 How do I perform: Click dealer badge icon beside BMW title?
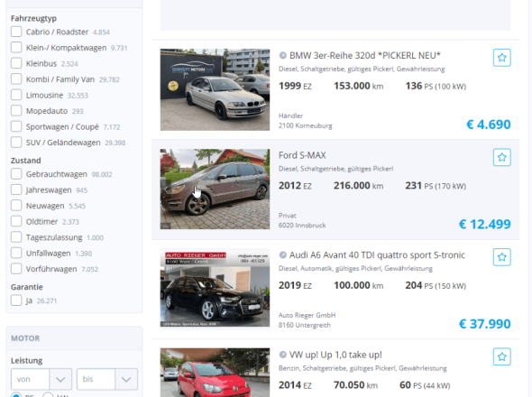click(282, 55)
